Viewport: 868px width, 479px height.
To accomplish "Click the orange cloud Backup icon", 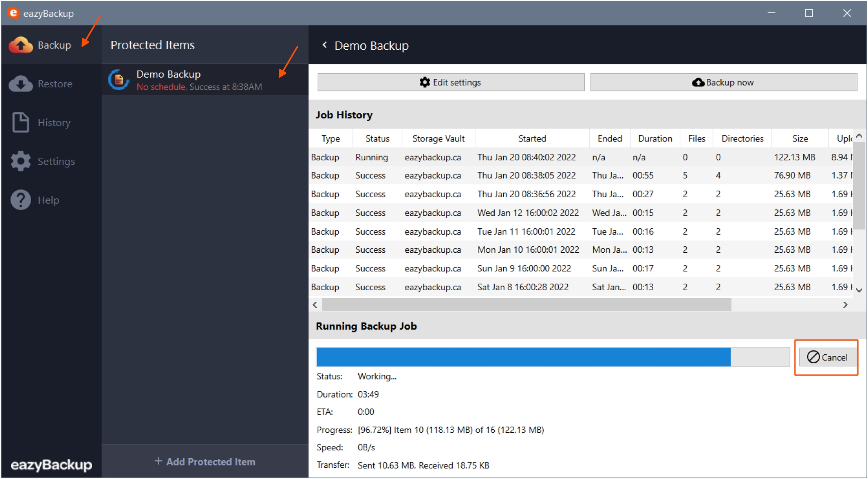I will point(21,45).
